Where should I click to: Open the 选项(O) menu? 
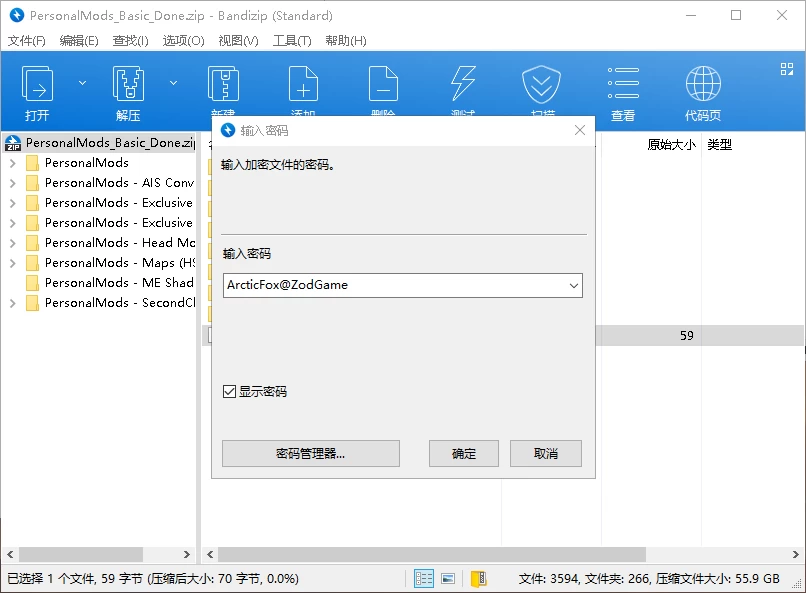pyautogui.click(x=184, y=41)
